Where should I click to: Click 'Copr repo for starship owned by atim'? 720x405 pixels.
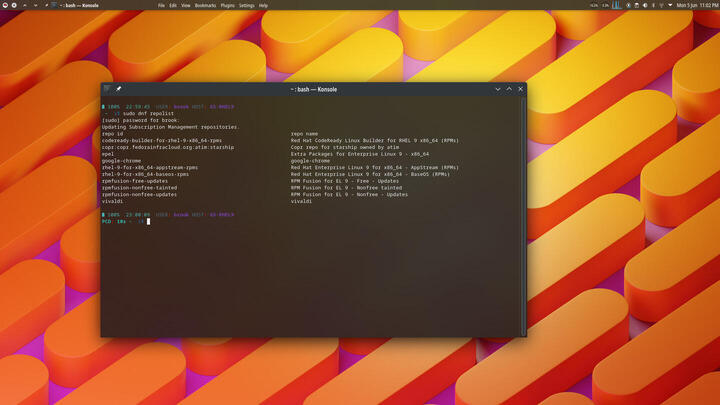(345, 147)
